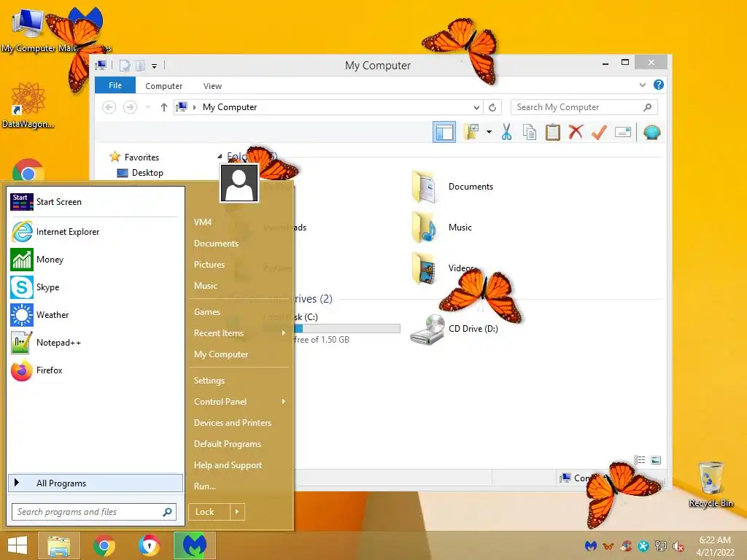Click the start menu search magnifier icon
The height and width of the screenshot is (560, 747).
pyautogui.click(x=167, y=512)
